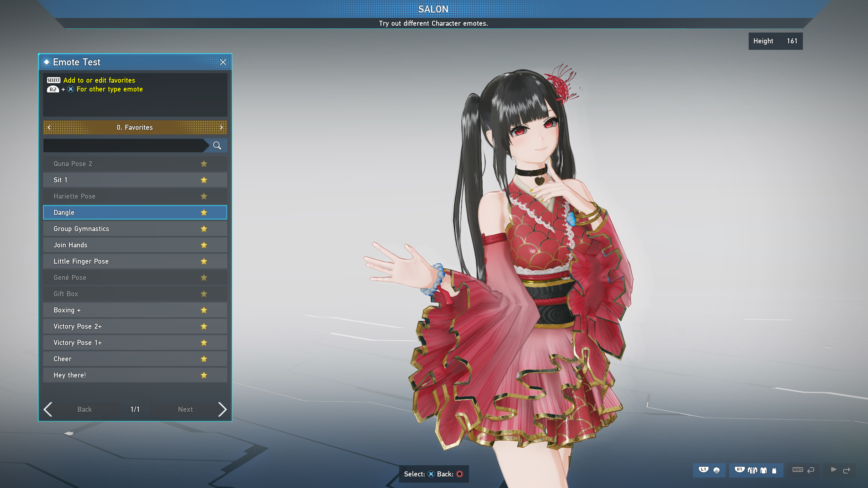Select the tank top innerwear icon

tap(774, 470)
